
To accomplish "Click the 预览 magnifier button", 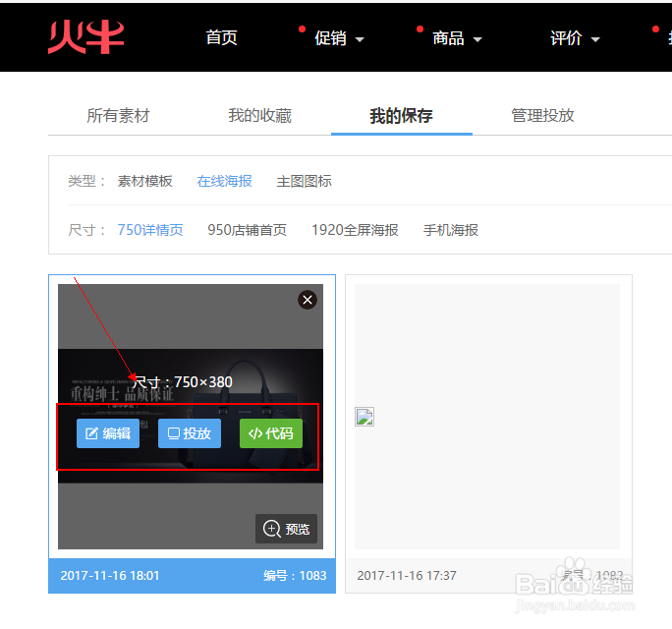I will (286, 529).
